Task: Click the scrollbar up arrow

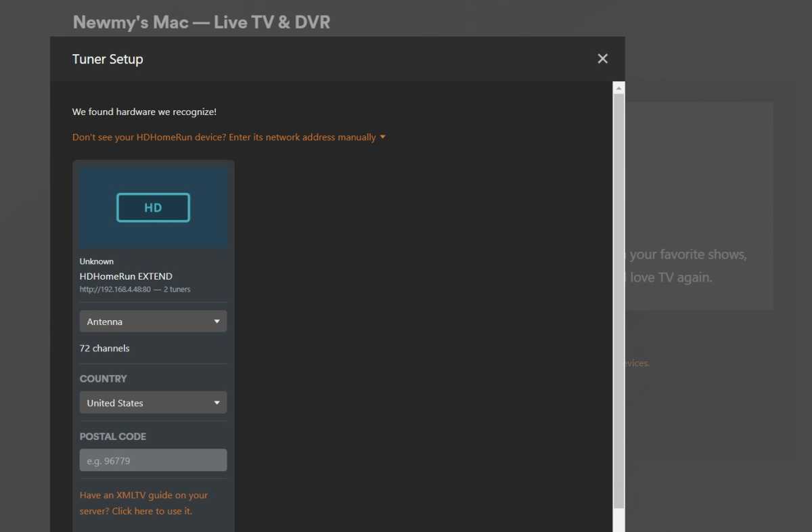Action: (618, 88)
